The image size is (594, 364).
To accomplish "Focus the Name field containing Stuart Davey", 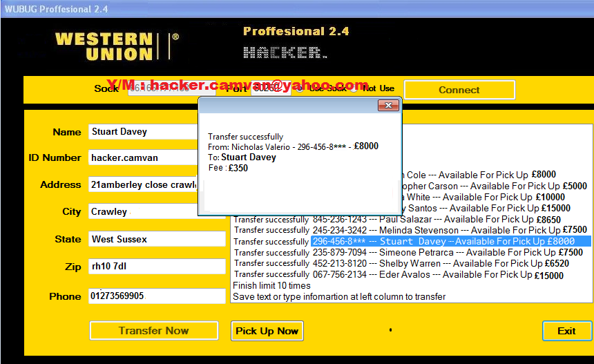I will (143, 132).
